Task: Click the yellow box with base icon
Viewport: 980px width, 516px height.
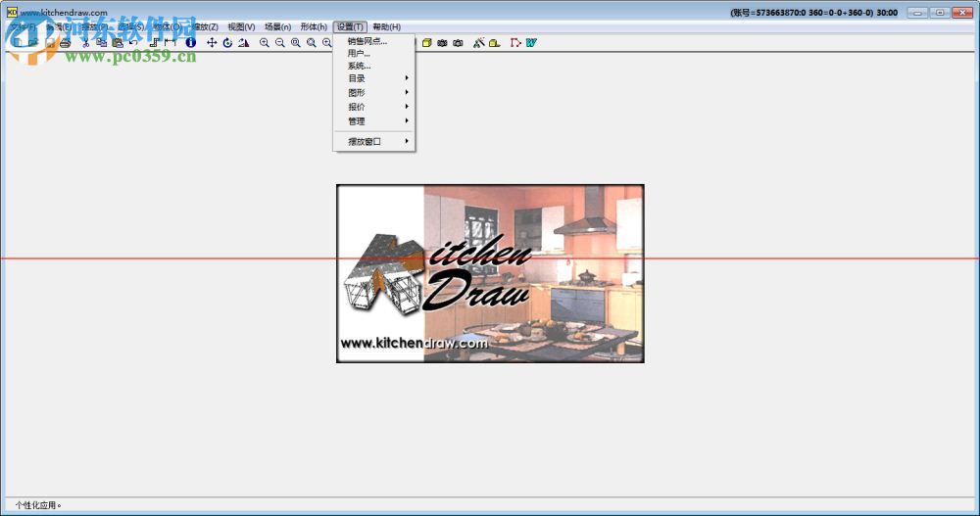Action: click(x=494, y=42)
